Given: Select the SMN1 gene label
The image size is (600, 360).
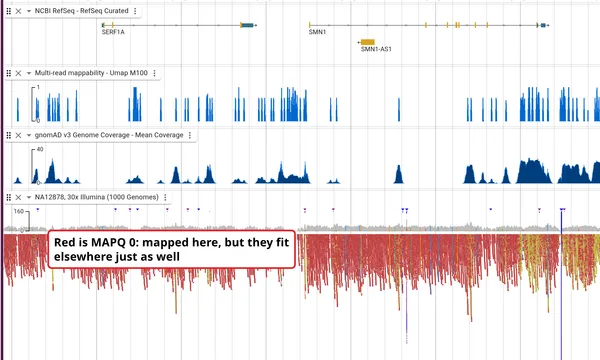Looking at the screenshot, I should point(317,32).
